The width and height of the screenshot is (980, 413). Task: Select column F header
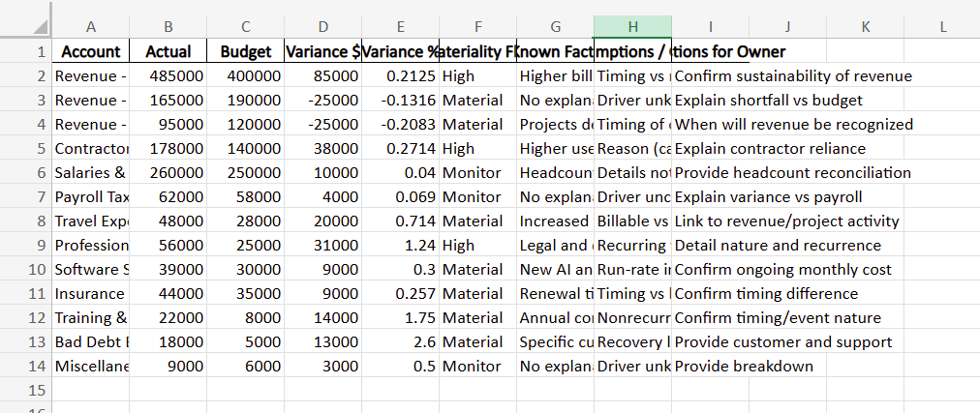478,27
